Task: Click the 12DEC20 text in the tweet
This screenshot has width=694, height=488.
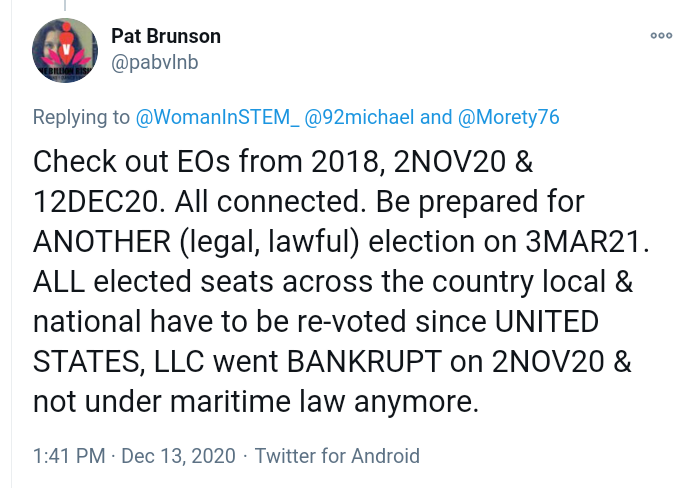Action: (x=96, y=202)
